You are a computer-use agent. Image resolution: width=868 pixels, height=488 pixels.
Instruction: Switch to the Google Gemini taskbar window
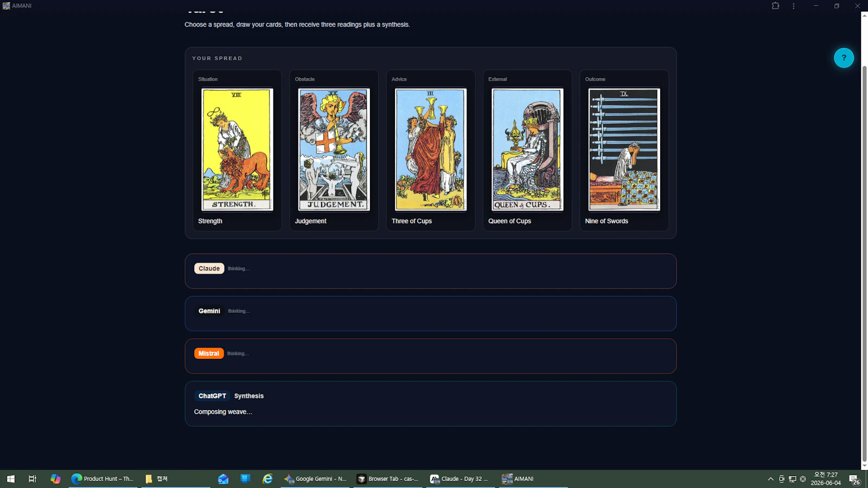coord(315,479)
